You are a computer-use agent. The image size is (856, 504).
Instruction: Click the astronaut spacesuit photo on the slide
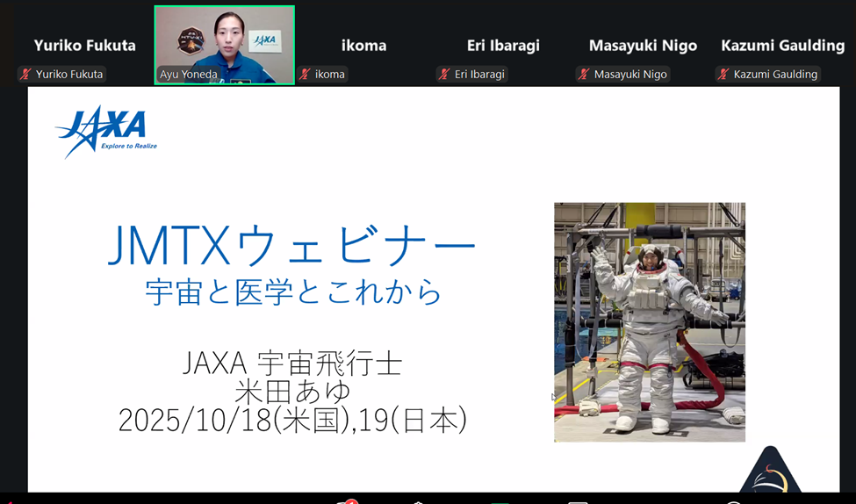[649, 322]
